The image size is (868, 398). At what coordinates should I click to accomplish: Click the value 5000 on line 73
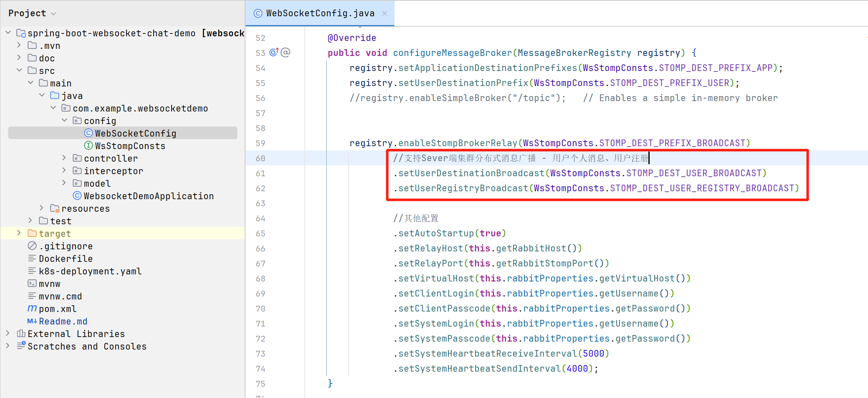(593, 353)
